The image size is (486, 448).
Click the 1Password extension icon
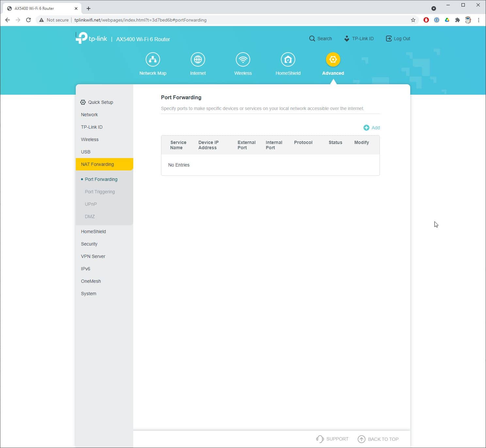coord(437,20)
